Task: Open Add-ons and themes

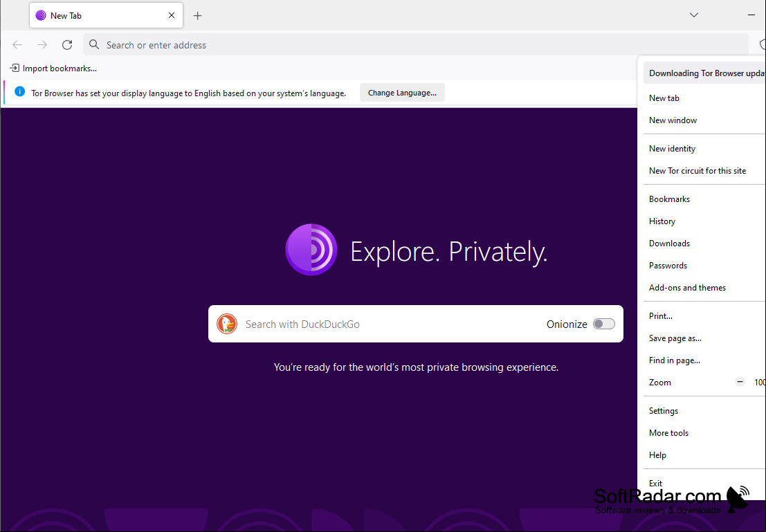Action: click(704, 288)
